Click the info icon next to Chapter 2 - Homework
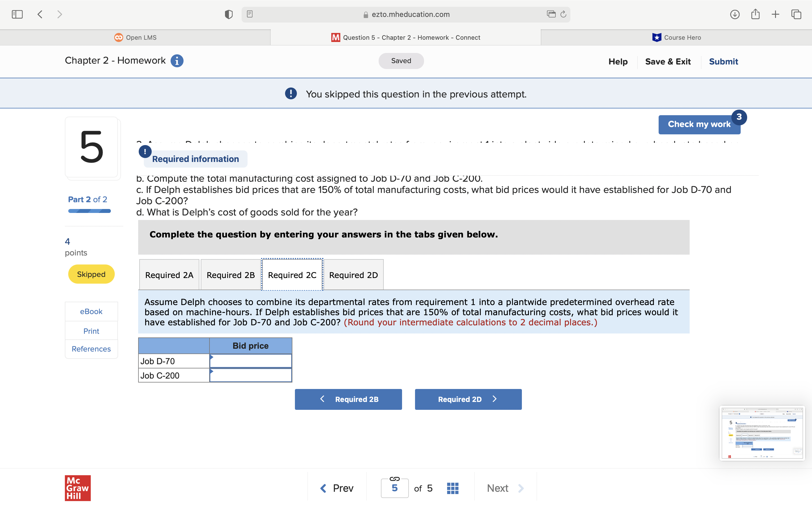 177,61
